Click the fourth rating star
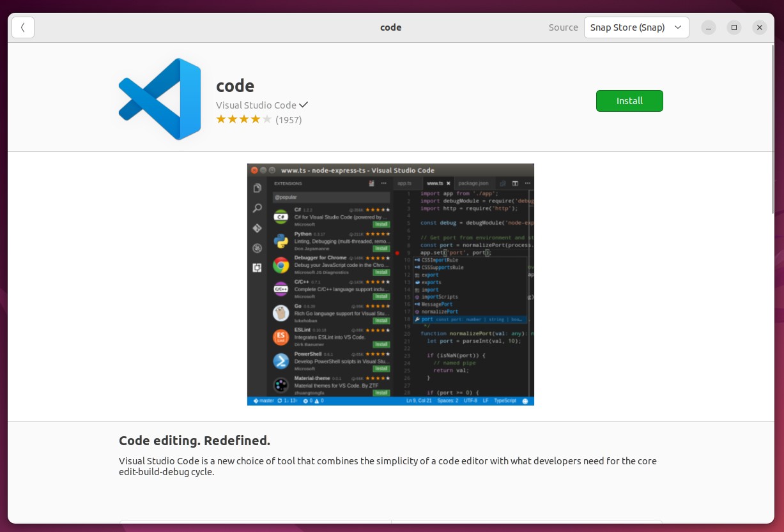The width and height of the screenshot is (784, 532). [x=255, y=119]
